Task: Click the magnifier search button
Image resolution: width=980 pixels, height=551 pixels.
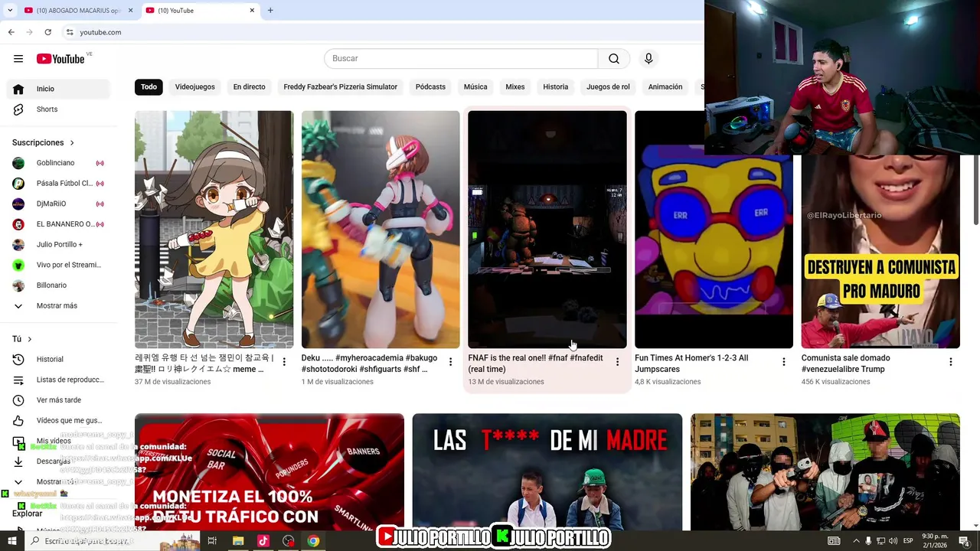Action: point(614,59)
